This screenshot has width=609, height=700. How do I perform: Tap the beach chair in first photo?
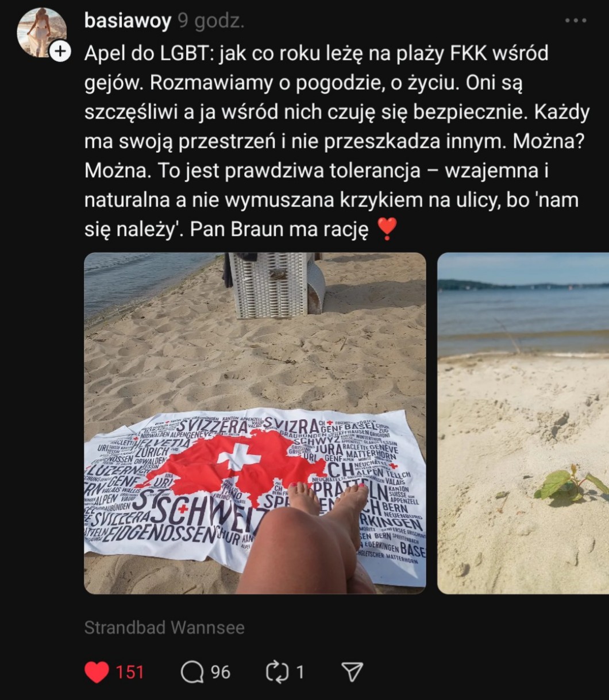pyautogui.click(x=275, y=285)
